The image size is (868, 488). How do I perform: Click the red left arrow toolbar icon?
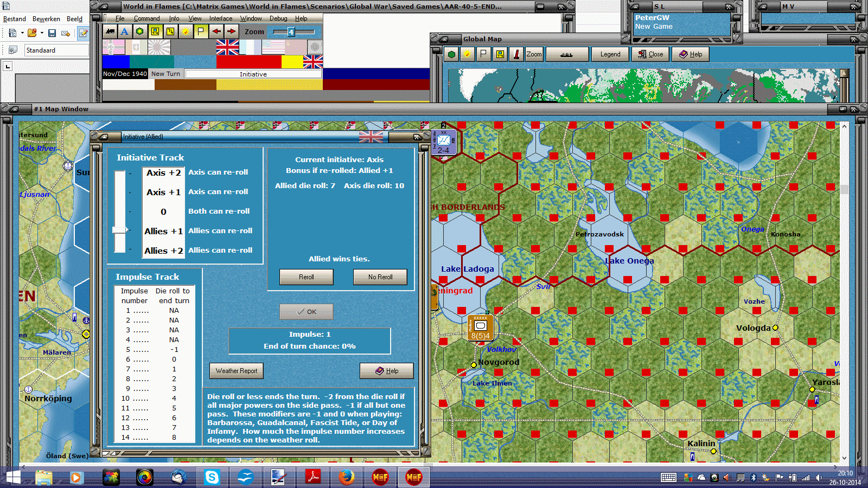[216, 31]
